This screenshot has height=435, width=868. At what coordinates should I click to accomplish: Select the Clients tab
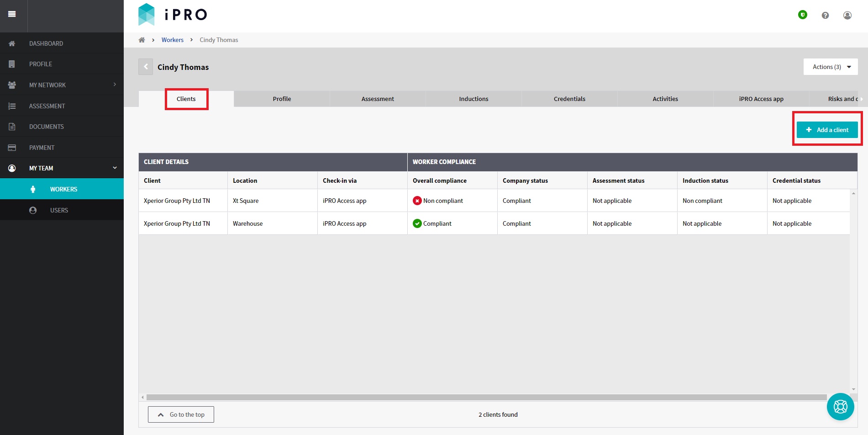click(186, 99)
